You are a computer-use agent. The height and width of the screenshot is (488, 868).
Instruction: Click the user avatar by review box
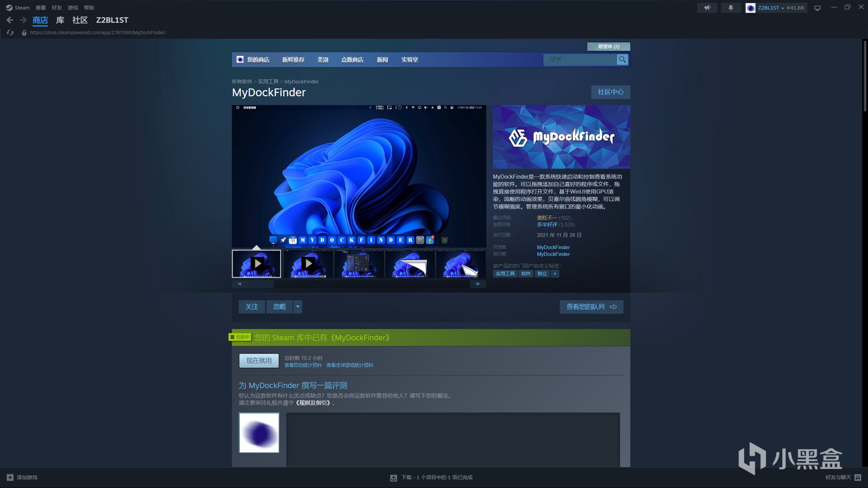pyautogui.click(x=259, y=433)
